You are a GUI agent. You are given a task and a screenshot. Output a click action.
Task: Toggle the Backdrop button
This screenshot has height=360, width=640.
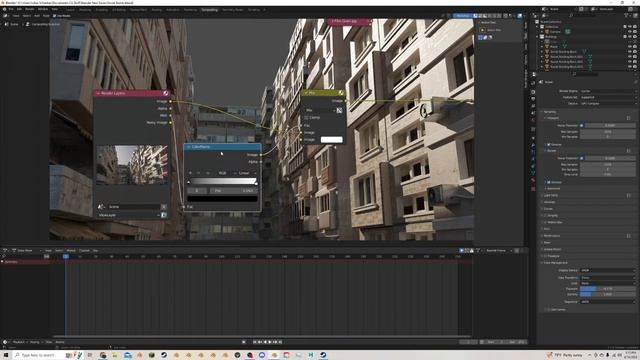(x=462, y=16)
